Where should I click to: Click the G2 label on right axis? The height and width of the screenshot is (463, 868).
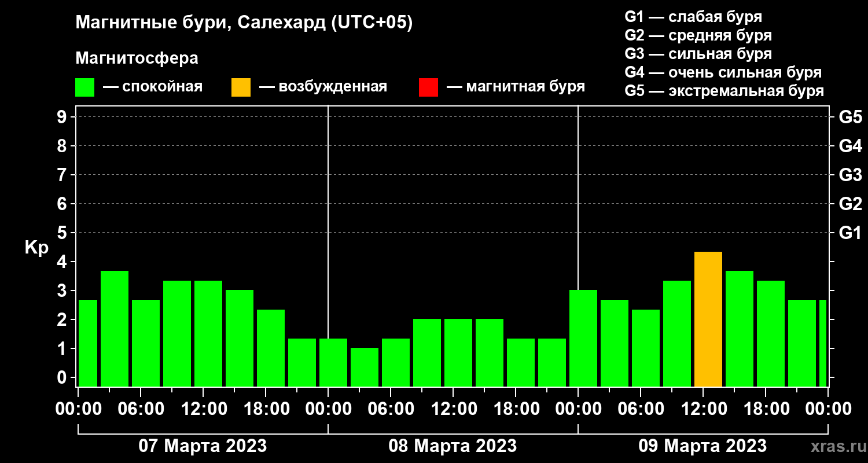click(x=850, y=204)
